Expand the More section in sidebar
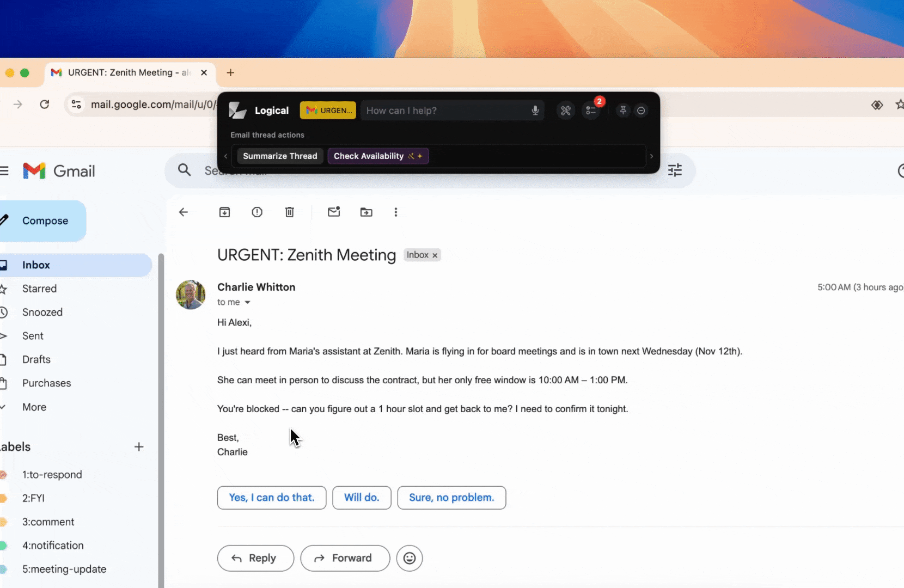Screen dimensions: 904x588 tap(34, 407)
